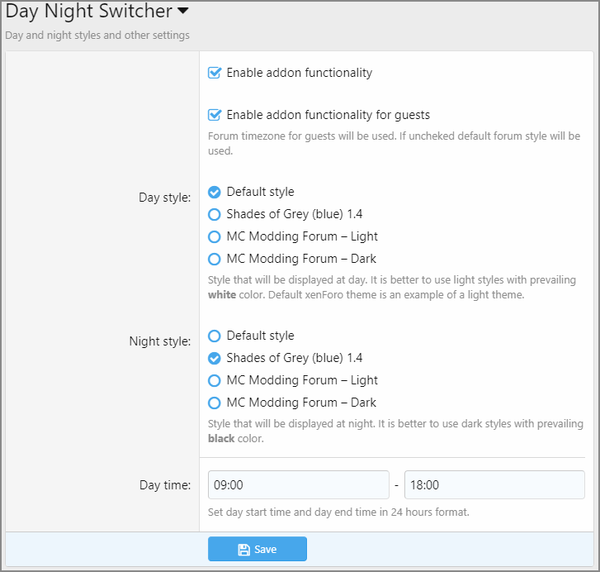This screenshot has width=600, height=572.
Task: Uncheck Enable addon functionality
Action: coord(214,73)
